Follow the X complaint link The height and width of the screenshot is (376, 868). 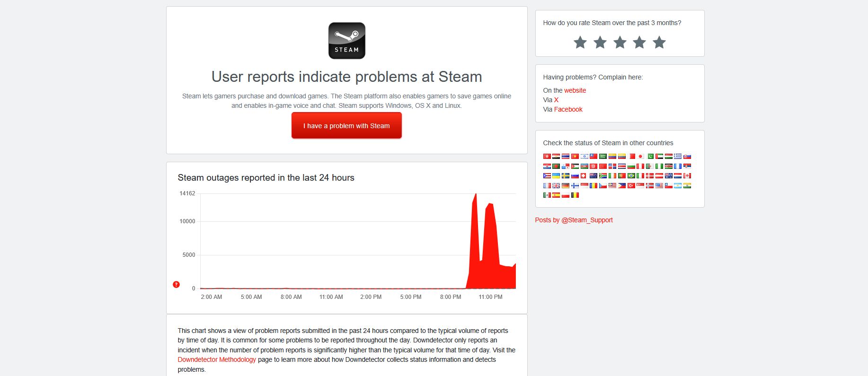(x=556, y=100)
